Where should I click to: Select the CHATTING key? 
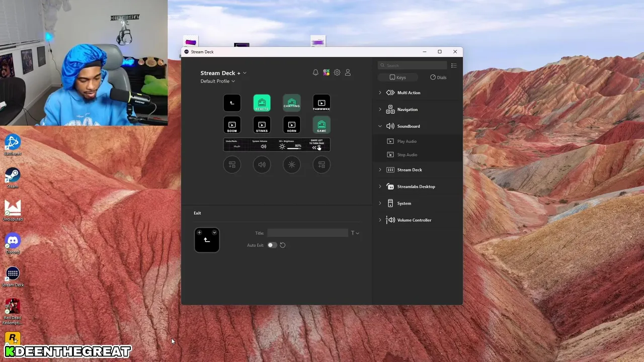pos(292,103)
